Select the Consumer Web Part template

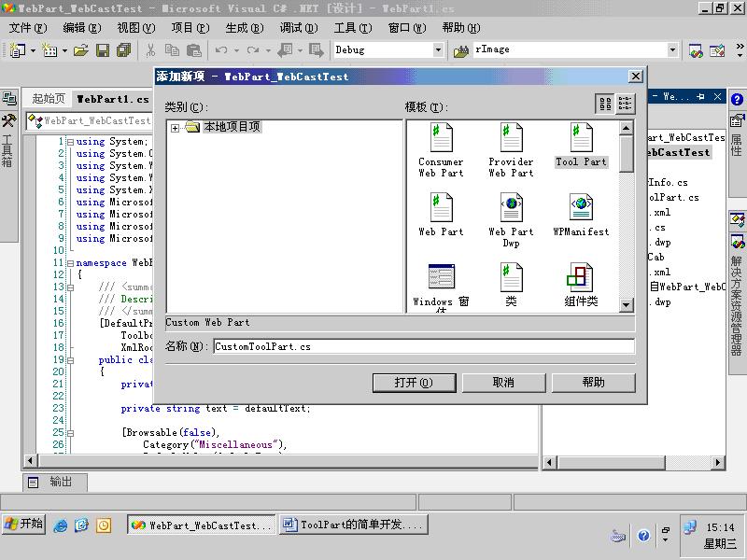(441, 150)
